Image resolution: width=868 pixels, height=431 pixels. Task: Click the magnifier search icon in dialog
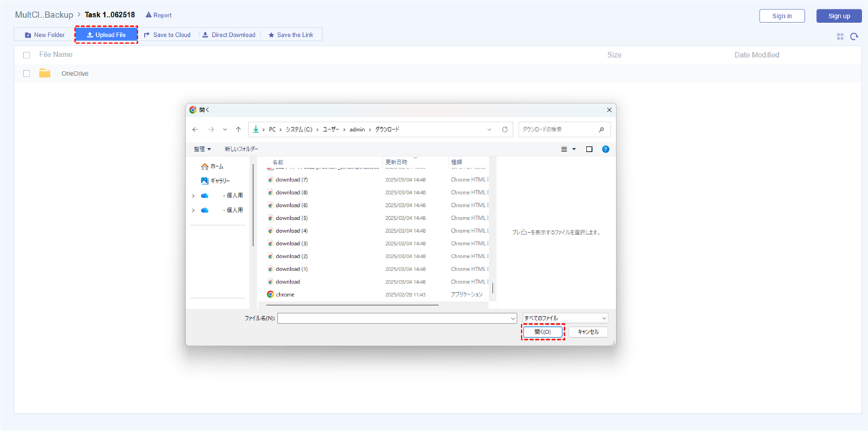point(602,129)
